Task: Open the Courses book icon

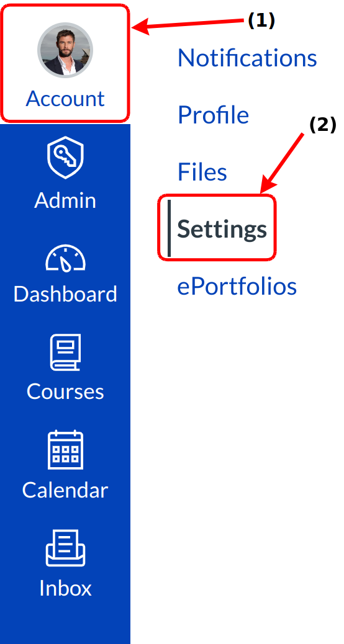Action: pos(65,352)
